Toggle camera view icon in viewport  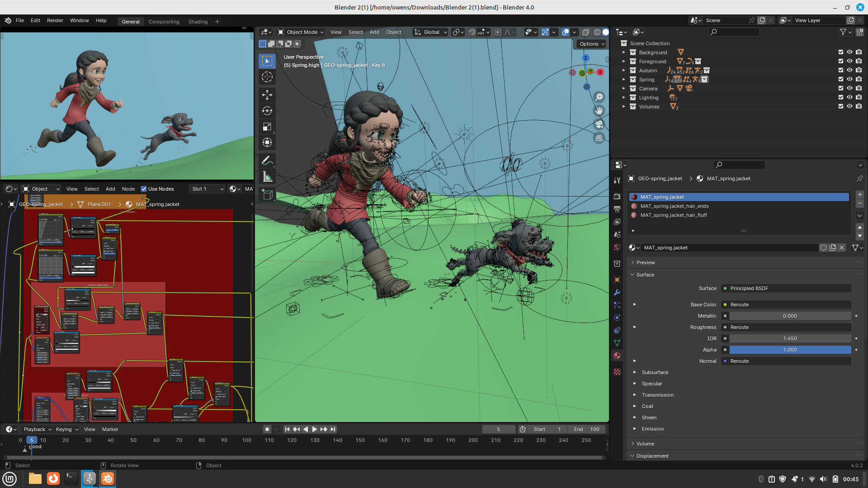(x=599, y=124)
